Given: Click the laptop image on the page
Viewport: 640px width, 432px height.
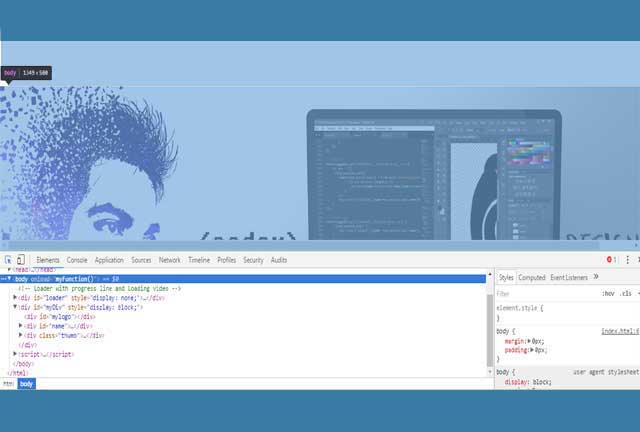Looking at the screenshot, I should [434, 175].
